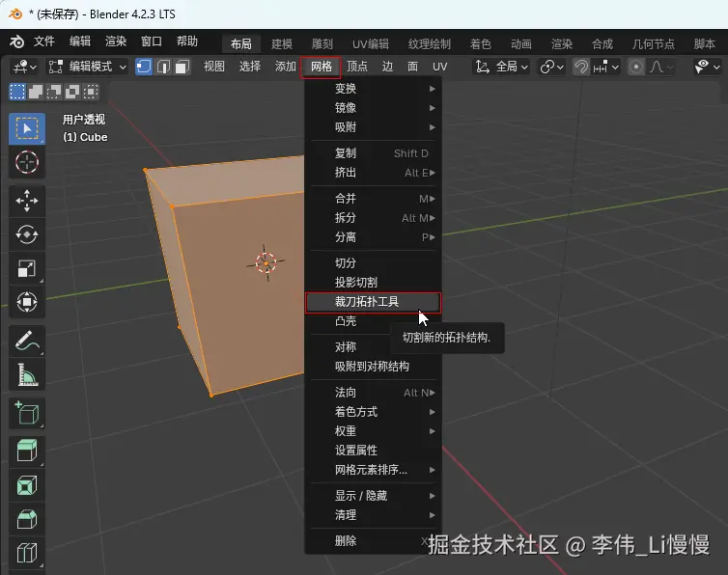Open the 网格 menu in header

click(x=322, y=67)
